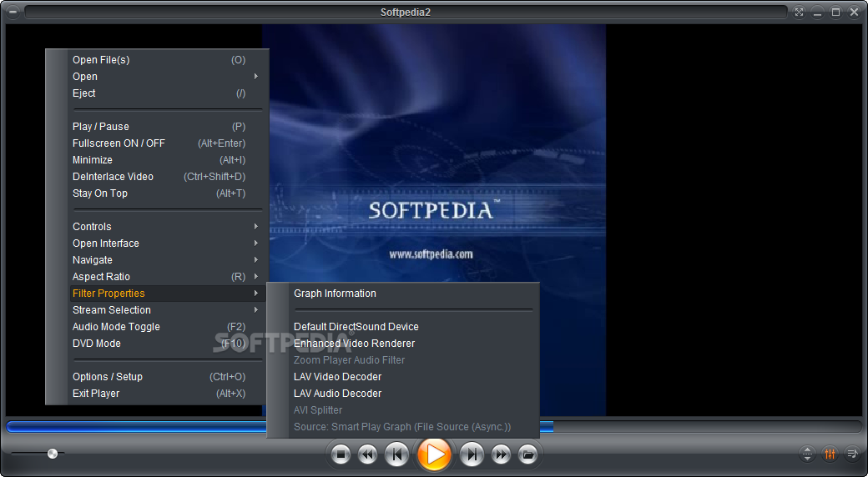Click the Fast Forward button

coord(501,454)
